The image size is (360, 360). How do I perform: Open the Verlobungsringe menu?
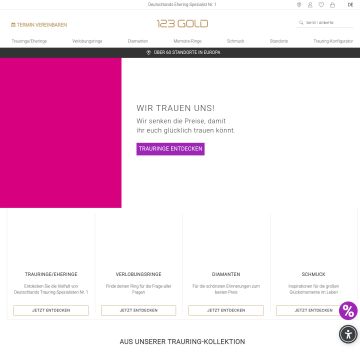click(87, 41)
